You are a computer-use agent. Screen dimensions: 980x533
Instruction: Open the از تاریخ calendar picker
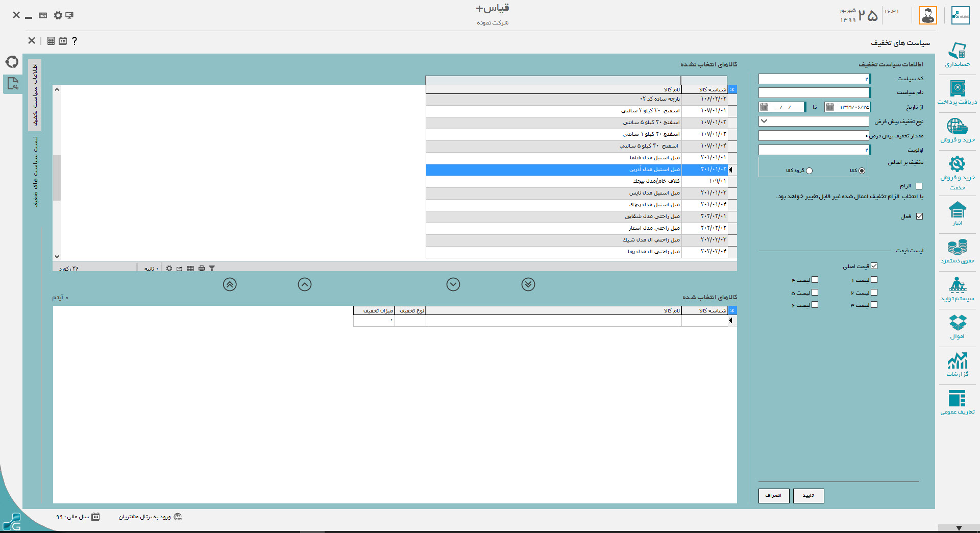pos(830,107)
